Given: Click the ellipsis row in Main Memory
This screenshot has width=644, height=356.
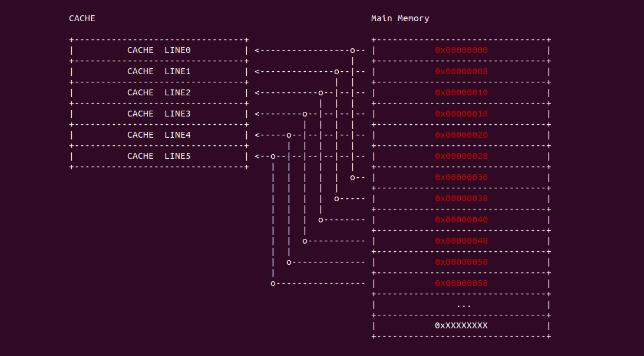Looking at the screenshot, I should coord(463,305).
